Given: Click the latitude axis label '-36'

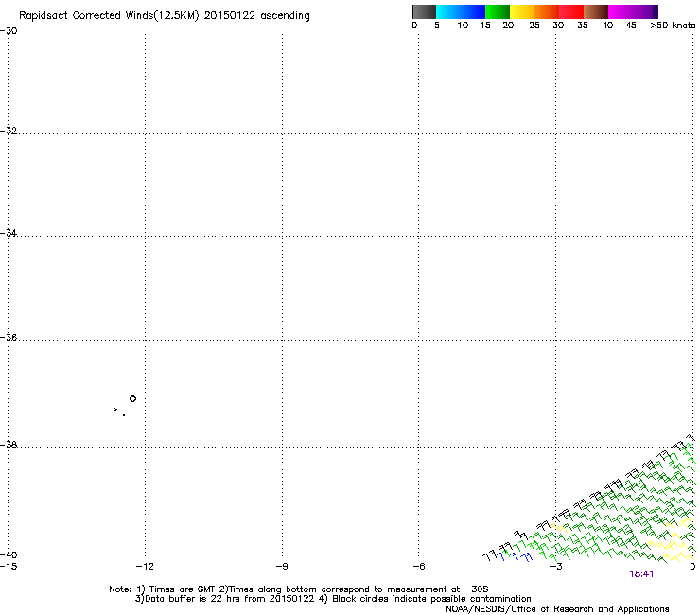Looking at the screenshot, I should tap(9, 337).
